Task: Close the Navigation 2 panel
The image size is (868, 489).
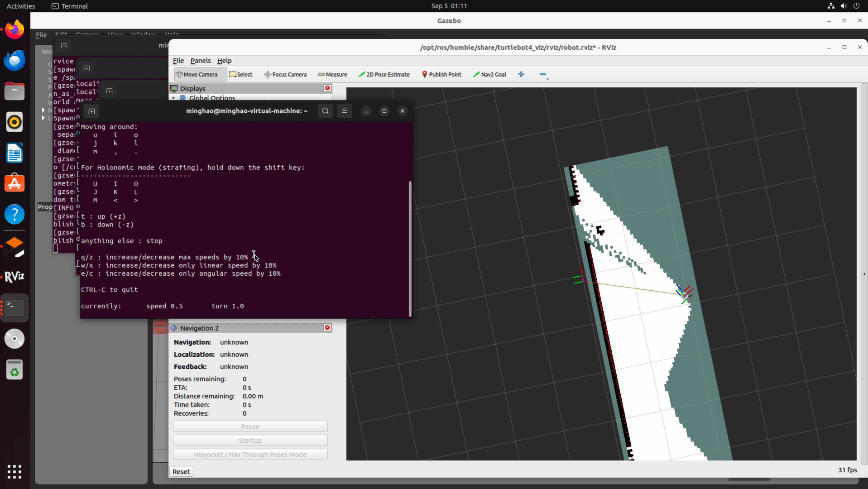Action: pyautogui.click(x=327, y=328)
